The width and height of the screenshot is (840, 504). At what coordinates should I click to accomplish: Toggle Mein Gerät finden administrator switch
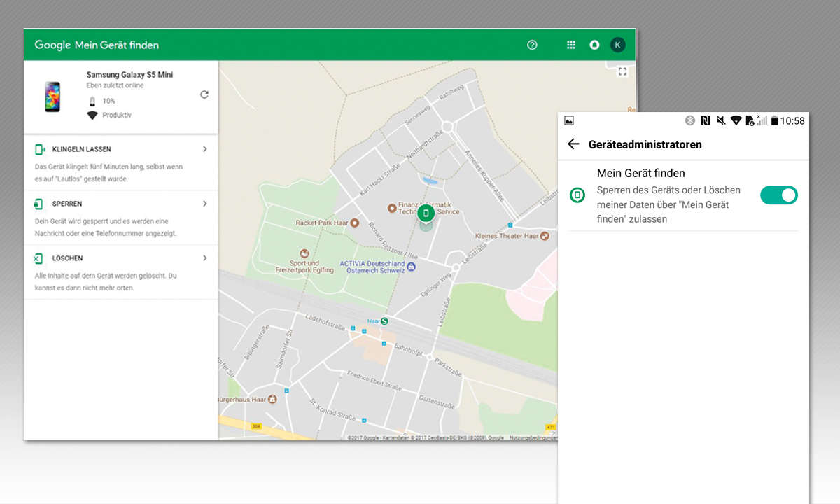pos(779,195)
